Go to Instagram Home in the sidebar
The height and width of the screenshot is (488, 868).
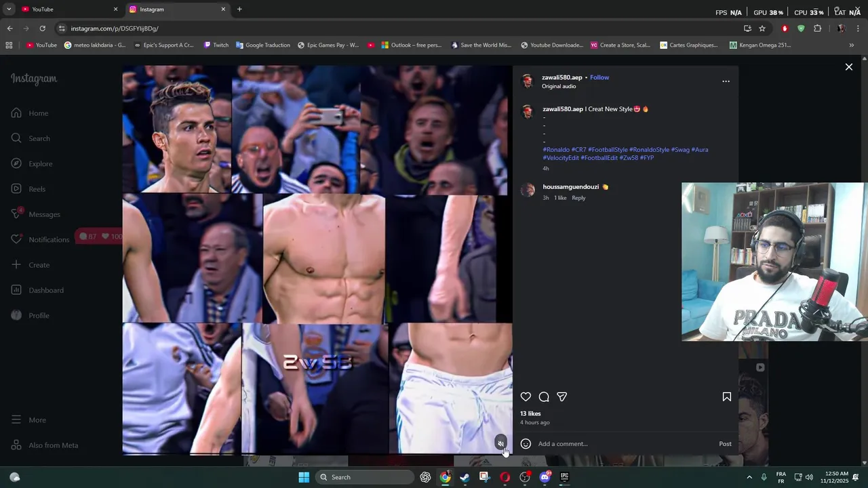coord(30,113)
